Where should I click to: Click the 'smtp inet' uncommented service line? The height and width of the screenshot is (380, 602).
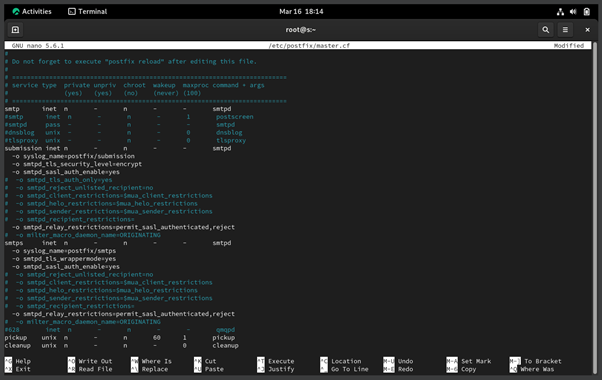[x=118, y=109]
